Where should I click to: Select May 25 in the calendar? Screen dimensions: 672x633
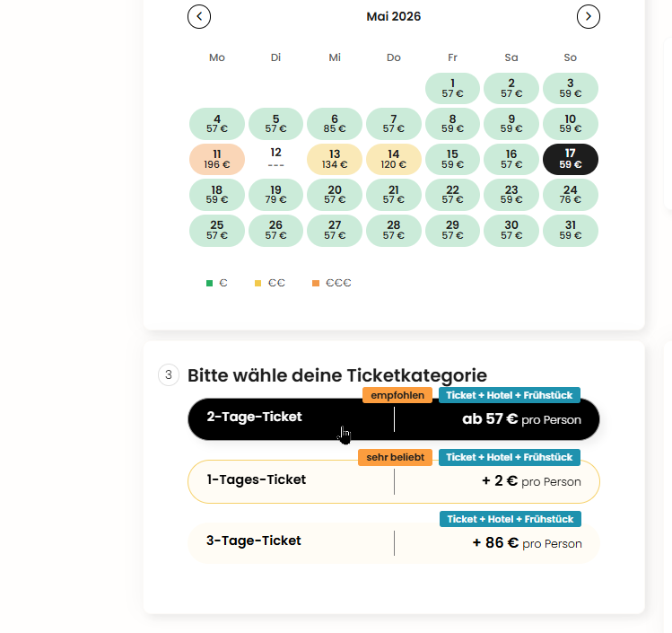(x=217, y=230)
